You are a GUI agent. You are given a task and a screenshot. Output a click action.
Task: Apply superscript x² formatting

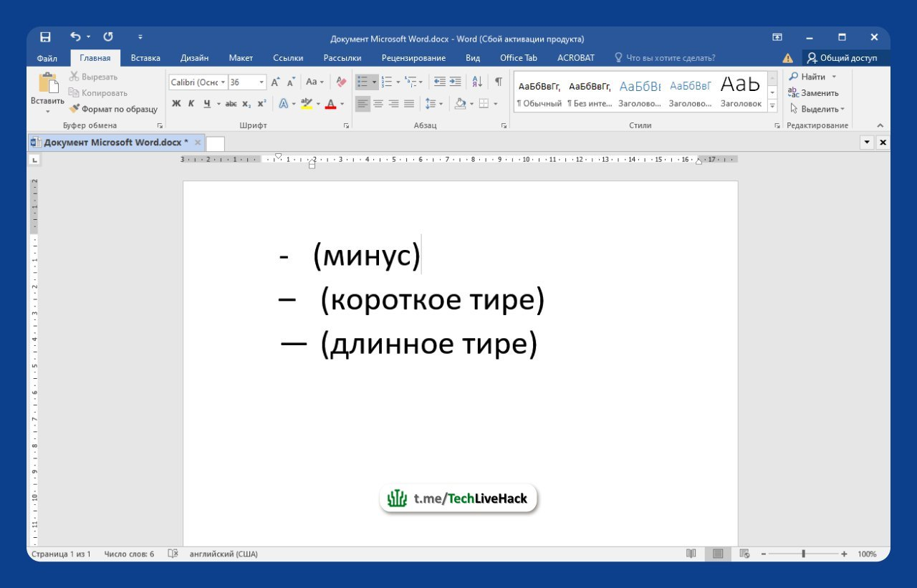coord(261,104)
